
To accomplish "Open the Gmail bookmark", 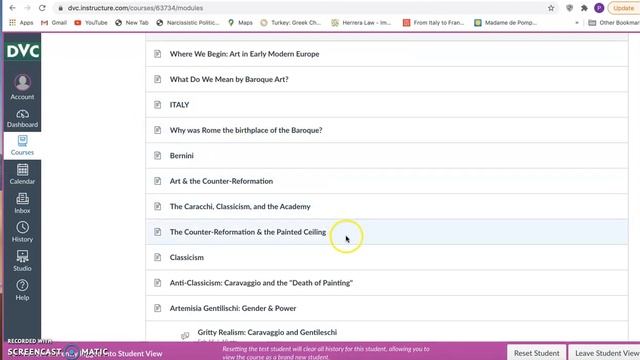I will [x=54, y=23].
